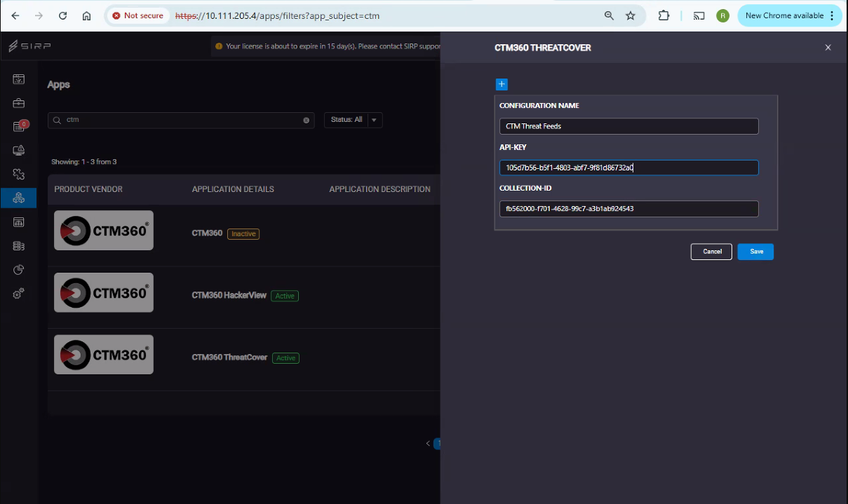
Task: Click CTM360 logo thumbnail in first row
Action: coord(104,230)
